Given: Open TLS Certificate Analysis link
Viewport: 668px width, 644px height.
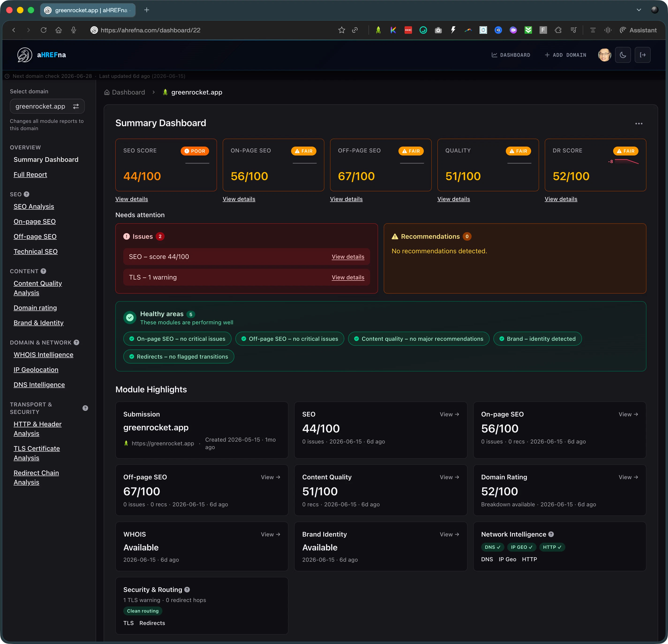Looking at the screenshot, I should (x=37, y=453).
